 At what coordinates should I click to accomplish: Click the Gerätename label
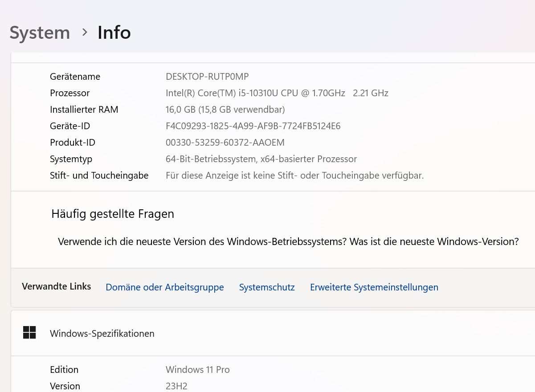75,77
